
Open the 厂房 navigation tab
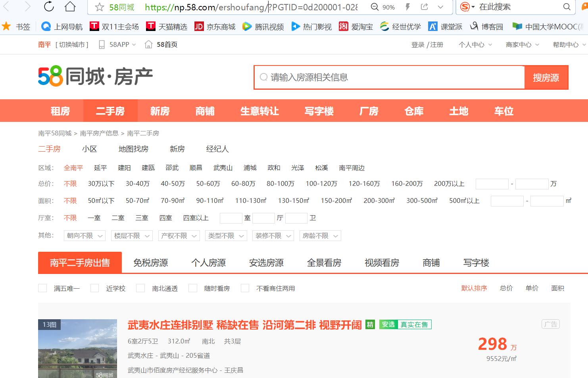pyautogui.click(x=369, y=111)
